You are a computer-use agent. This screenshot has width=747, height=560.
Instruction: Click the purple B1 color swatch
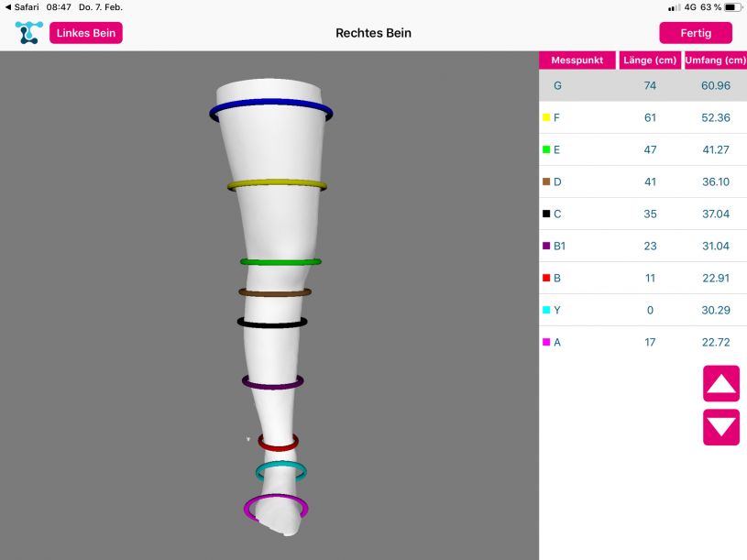pos(546,246)
